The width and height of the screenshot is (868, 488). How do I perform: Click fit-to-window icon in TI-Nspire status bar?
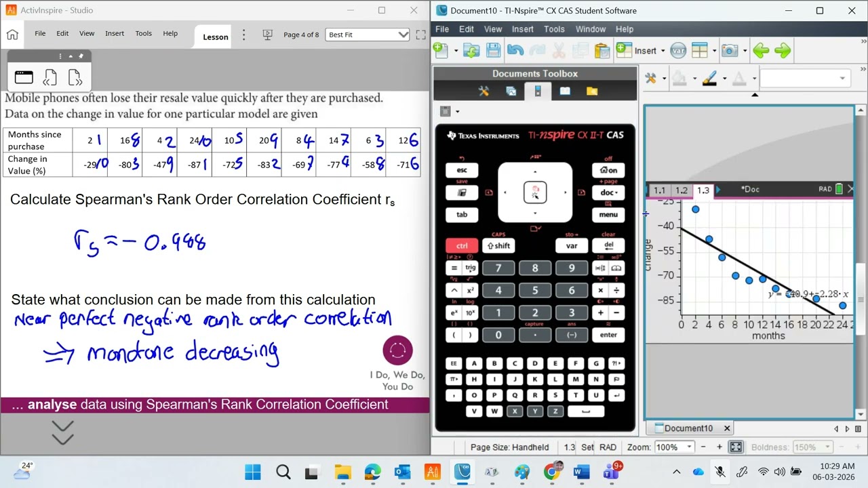pyautogui.click(x=736, y=447)
